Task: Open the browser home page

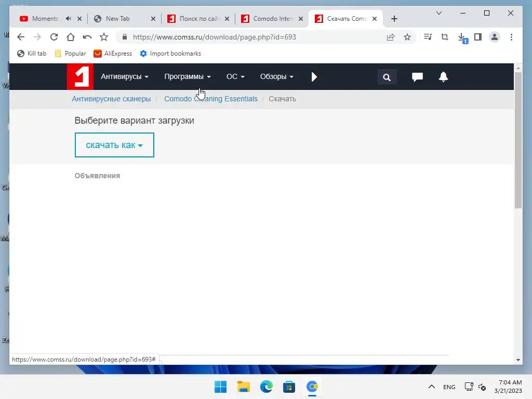Action: pos(71,37)
